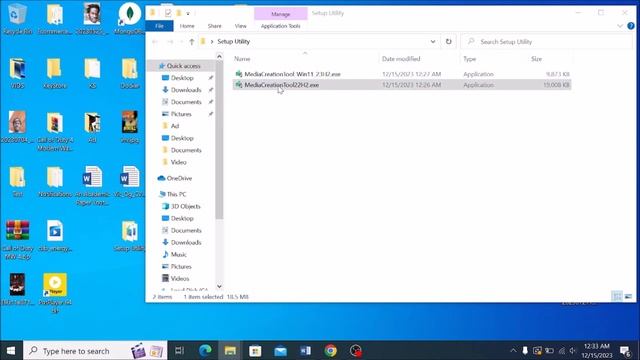The height and width of the screenshot is (360, 640).
Task: Click the Manage contextual tab
Action: (280, 14)
